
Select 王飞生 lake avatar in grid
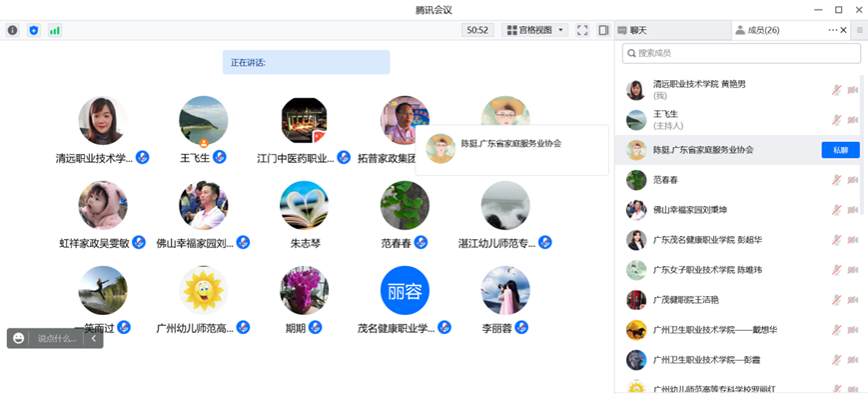203,120
